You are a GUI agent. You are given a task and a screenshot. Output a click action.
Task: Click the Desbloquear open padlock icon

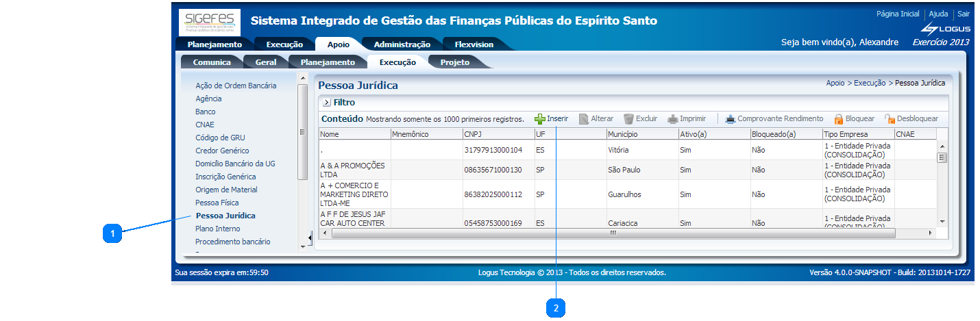[890, 119]
